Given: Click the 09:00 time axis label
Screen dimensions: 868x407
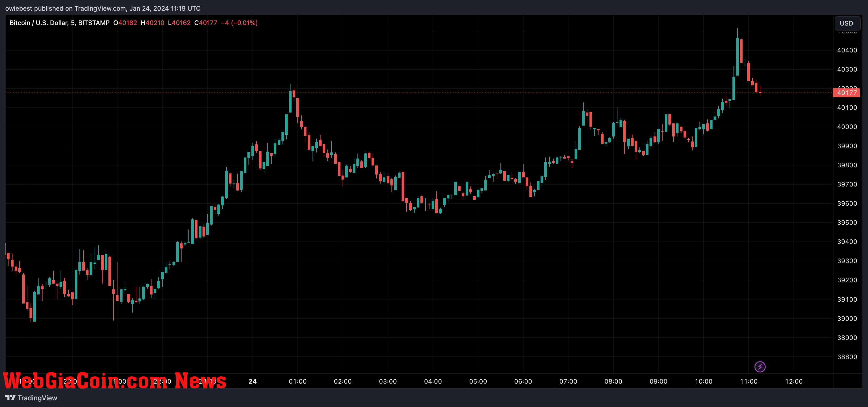Looking at the screenshot, I should point(658,381).
